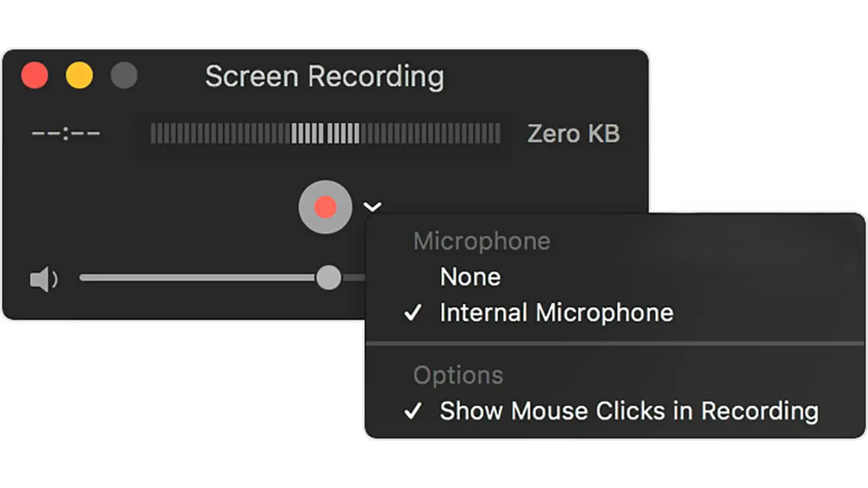
Task: Click the checkmark beside Show Mouse Clicks
Action: pyautogui.click(x=413, y=411)
